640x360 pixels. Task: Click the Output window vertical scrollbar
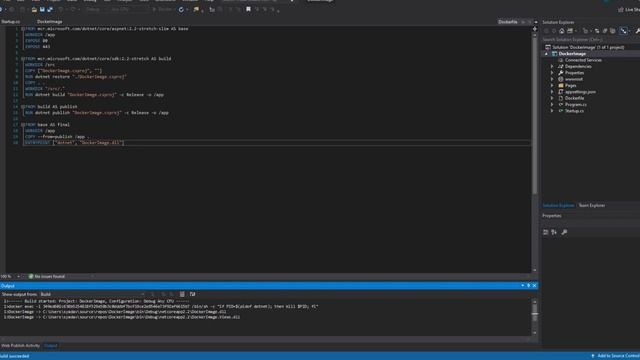(535, 318)
